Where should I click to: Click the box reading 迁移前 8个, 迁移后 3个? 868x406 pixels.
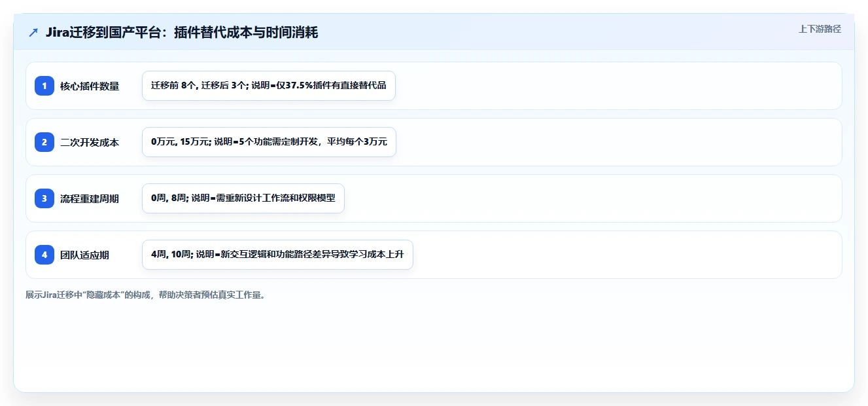pos(269,86)
